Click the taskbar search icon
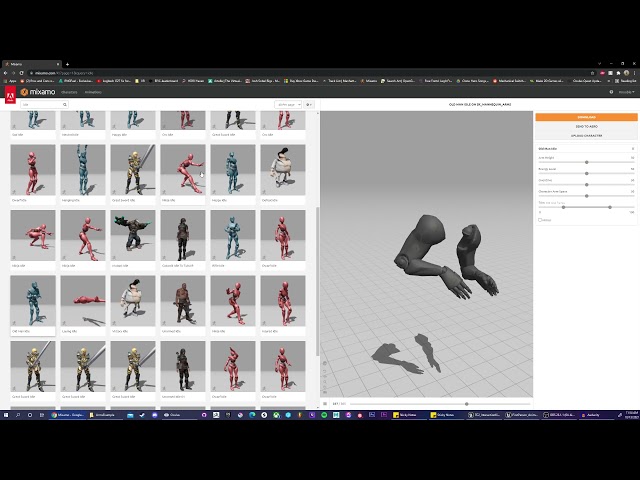 18,415
